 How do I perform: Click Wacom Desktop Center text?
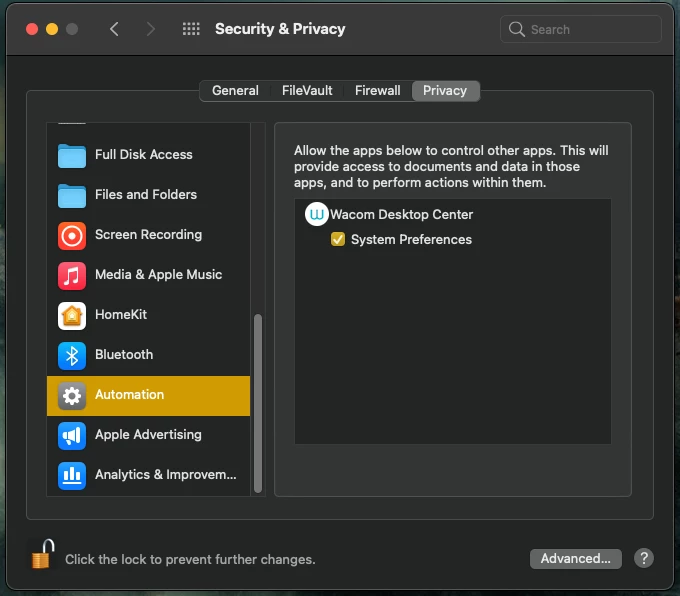(x=402, y=214)
